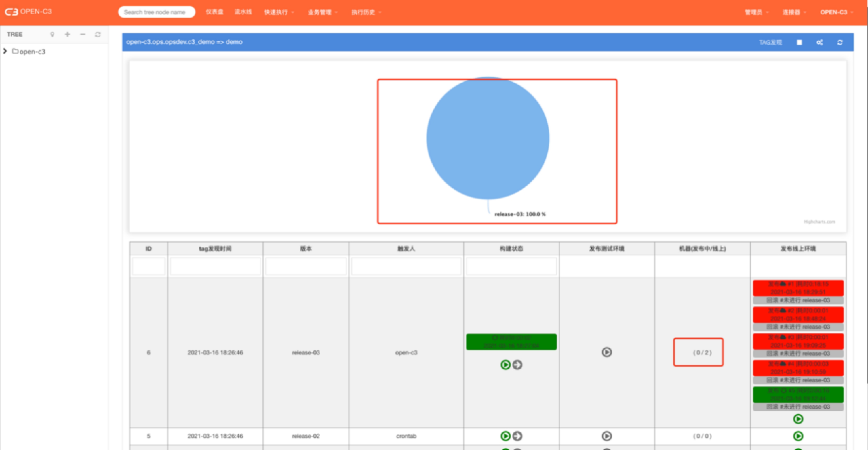Click the TAG发现 link in the blue bar
The width and height of the screenshot is (868, 450).
click(770, 42)
